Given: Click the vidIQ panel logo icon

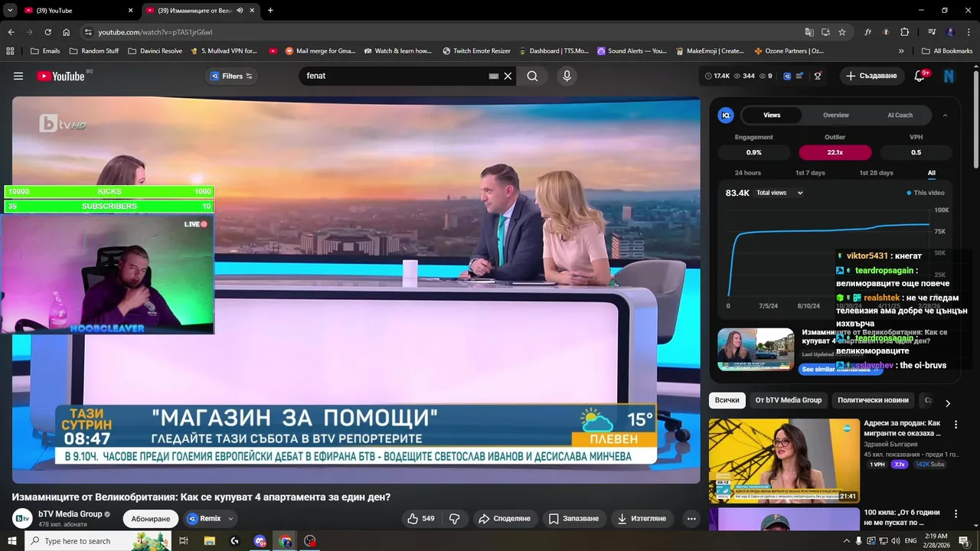Looking at the screenshot, I should (x=726, y=115).
